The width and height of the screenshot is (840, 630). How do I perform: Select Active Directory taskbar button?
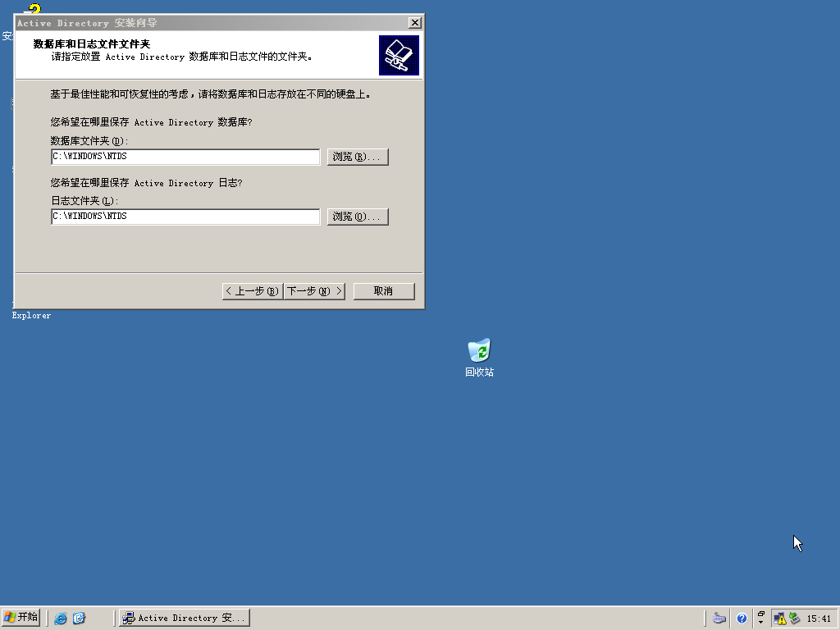coord(185,618)
